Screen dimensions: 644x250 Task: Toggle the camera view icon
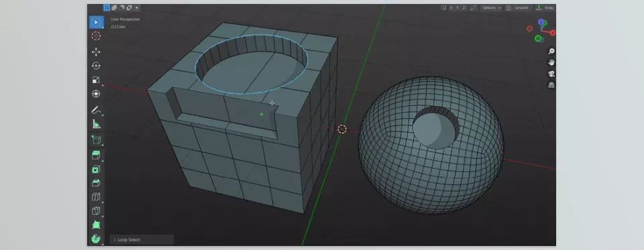pos(551,74)
